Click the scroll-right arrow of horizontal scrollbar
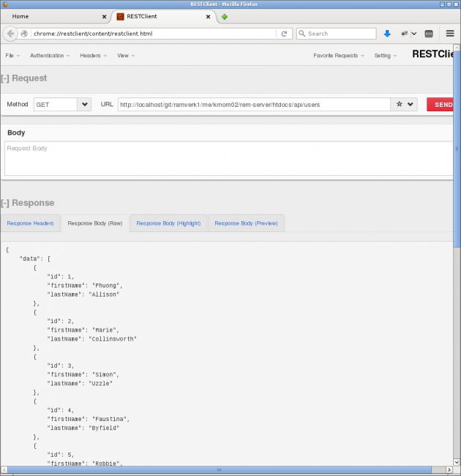 pos(450,469)
